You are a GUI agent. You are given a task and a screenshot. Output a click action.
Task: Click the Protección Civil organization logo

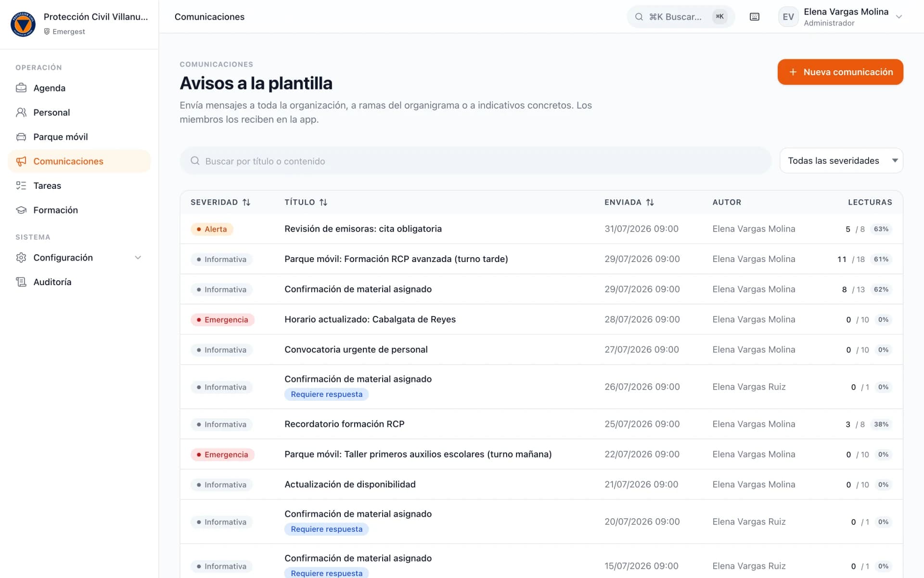point(23,24)
